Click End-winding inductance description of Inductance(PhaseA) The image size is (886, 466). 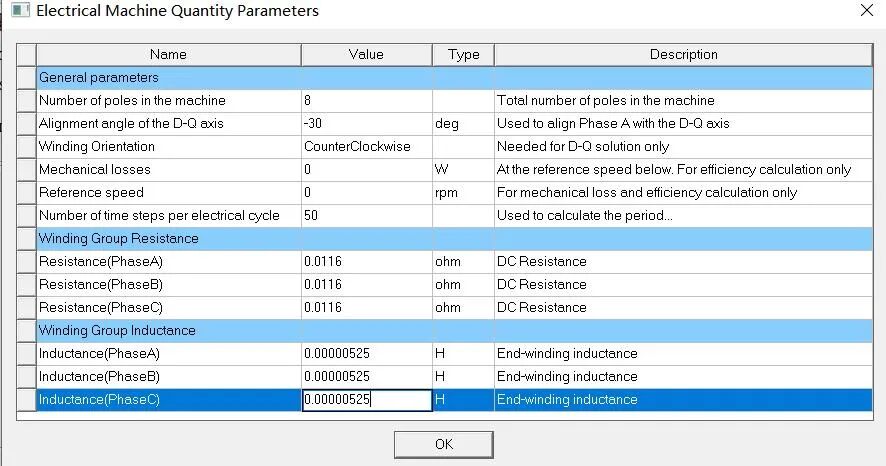pos(684,354)
